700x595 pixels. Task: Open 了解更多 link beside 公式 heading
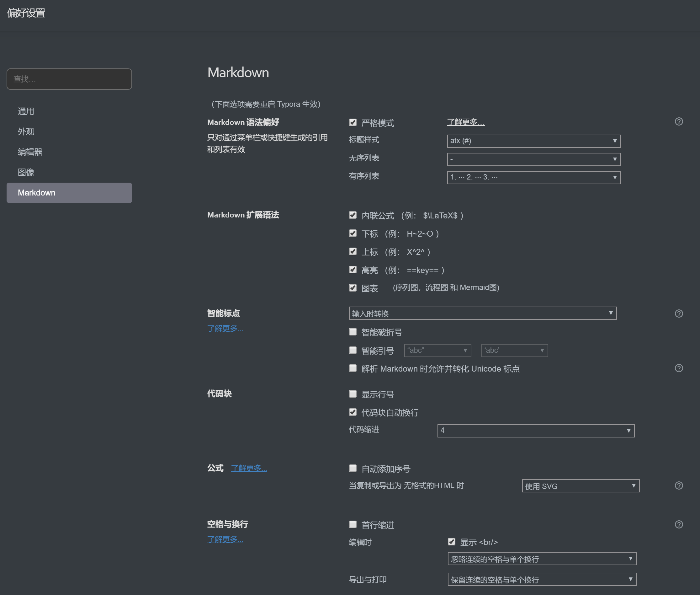click(x=249, y=468)
